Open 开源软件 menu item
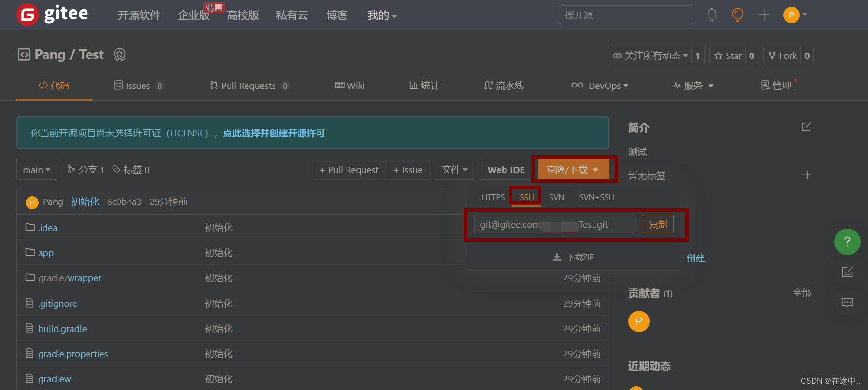Viewport: 868px width, 390px height. pos(139,15)
